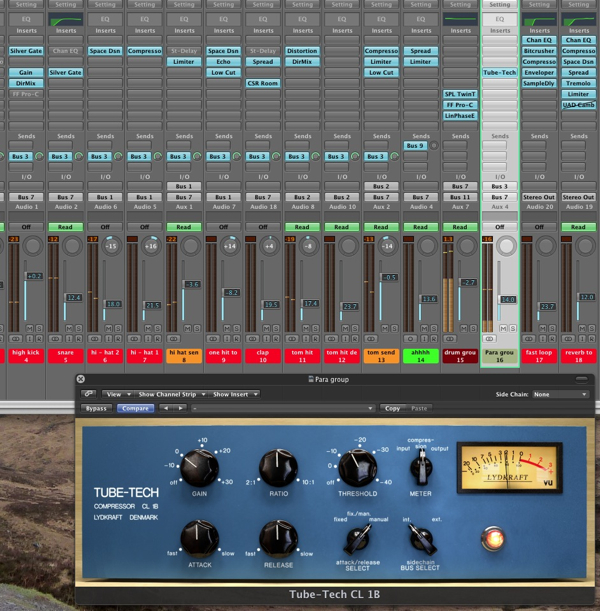Click the attack/release SELECT switch
Viewport: 600px width, 611px height.
(358, 540)
